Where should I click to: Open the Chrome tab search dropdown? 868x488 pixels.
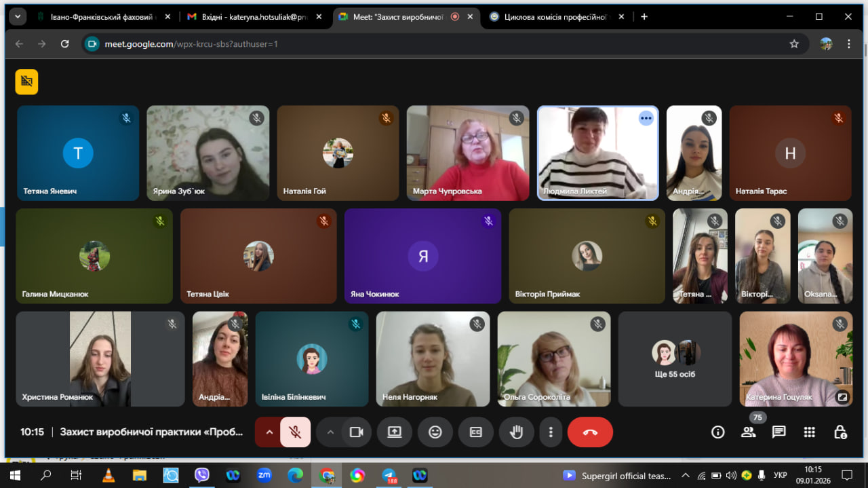[x=17, y=17]
